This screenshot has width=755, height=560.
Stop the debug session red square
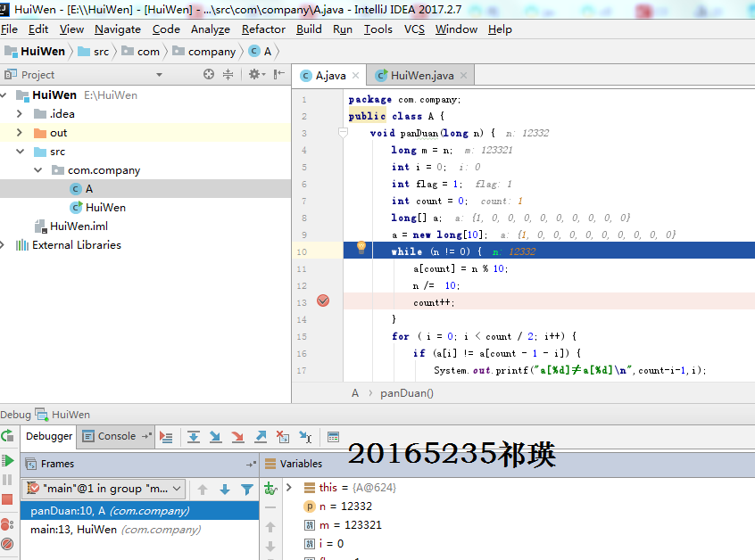pyautogui.click(x=7, y=499)
